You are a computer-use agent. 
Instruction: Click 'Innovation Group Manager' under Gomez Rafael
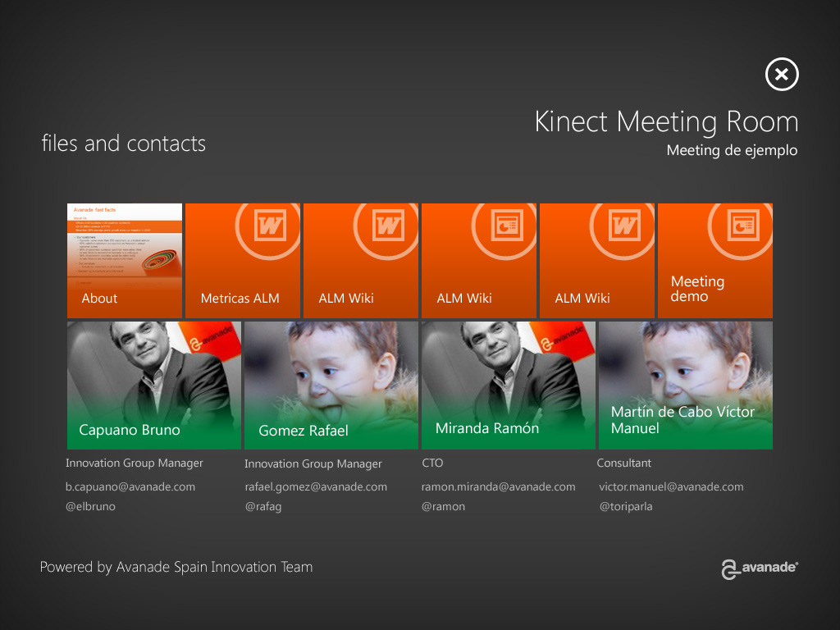point(313,464)
